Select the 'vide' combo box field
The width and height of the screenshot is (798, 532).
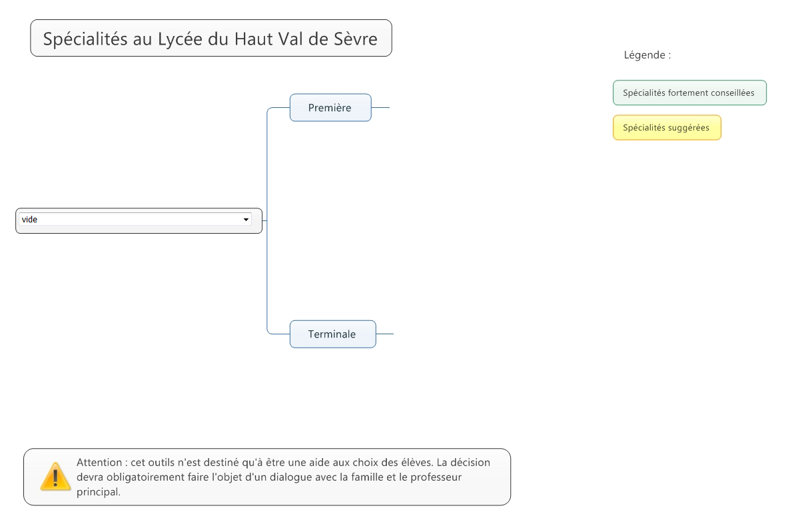[135, 219]
